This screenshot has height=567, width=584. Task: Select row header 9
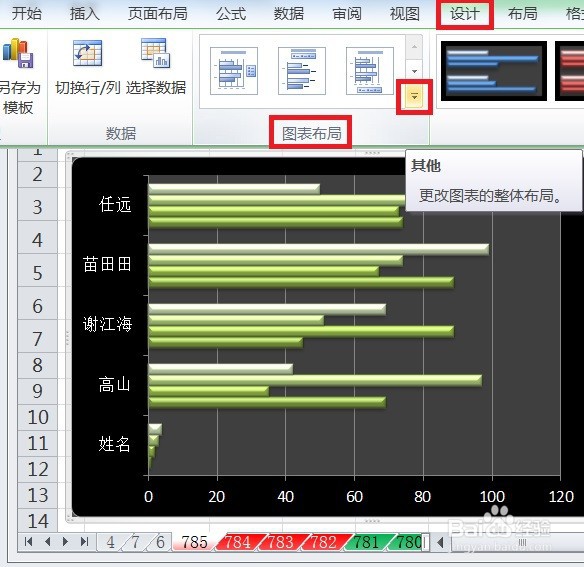point(38,391)
